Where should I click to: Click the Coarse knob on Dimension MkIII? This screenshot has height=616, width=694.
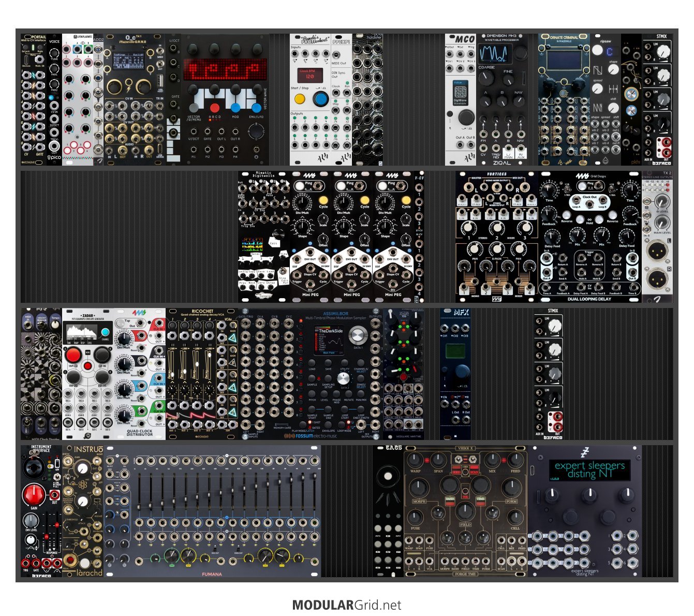point(486,78)
